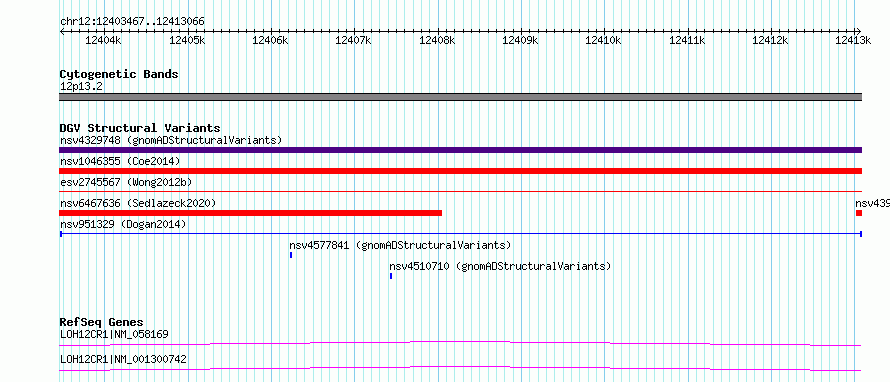Click the gray 12p13.2 cytogenetic band bar

click(x=461, y=97)
